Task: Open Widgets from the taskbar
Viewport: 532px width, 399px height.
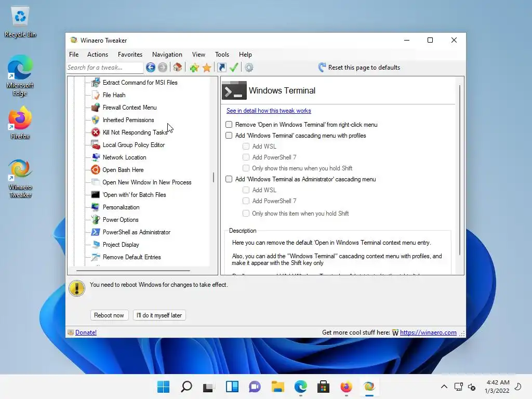Action: tap(232, 387)
